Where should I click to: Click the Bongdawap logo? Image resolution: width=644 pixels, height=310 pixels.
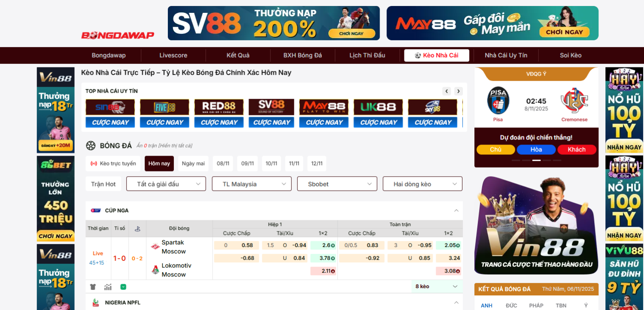[x=118, y=35]
